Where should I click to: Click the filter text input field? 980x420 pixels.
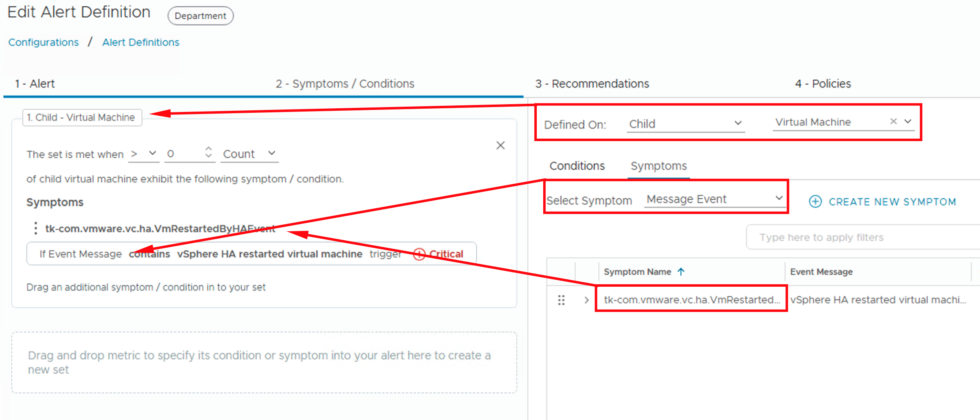coord(860,237)
